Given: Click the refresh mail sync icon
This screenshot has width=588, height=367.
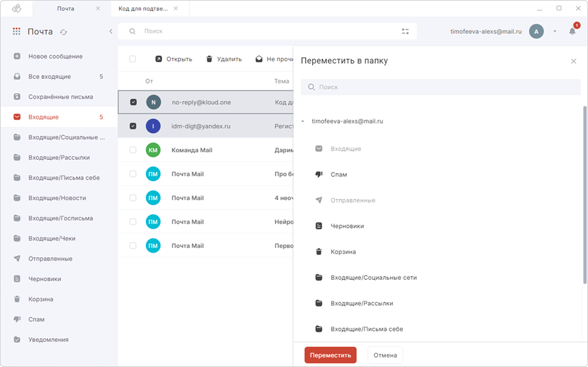Looking at the screenshot, I should coord(63,32).
